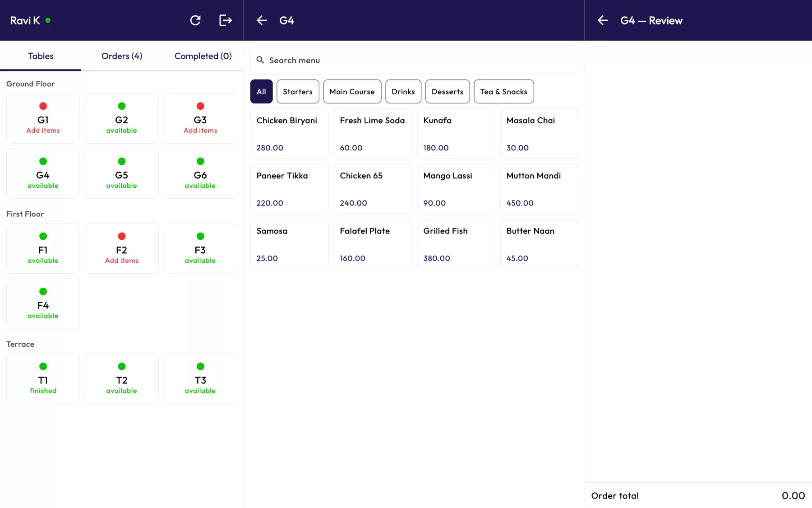
Task: Select table G2
Action: point(122,118)
